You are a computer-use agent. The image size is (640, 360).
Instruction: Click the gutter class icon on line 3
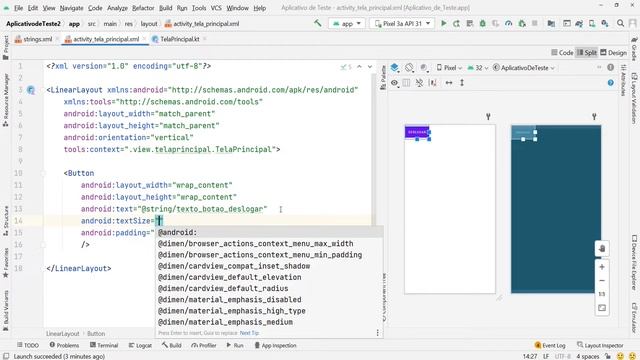(31, 90)
